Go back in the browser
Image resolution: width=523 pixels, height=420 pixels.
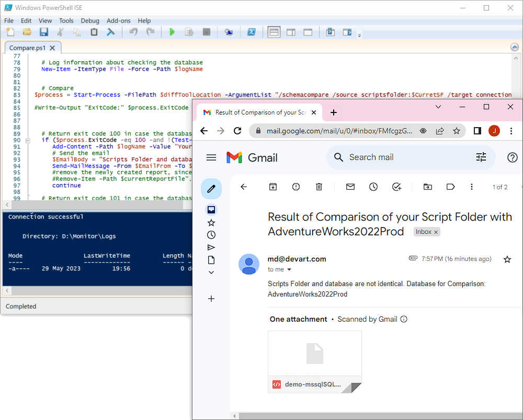(x=204, y=131)
